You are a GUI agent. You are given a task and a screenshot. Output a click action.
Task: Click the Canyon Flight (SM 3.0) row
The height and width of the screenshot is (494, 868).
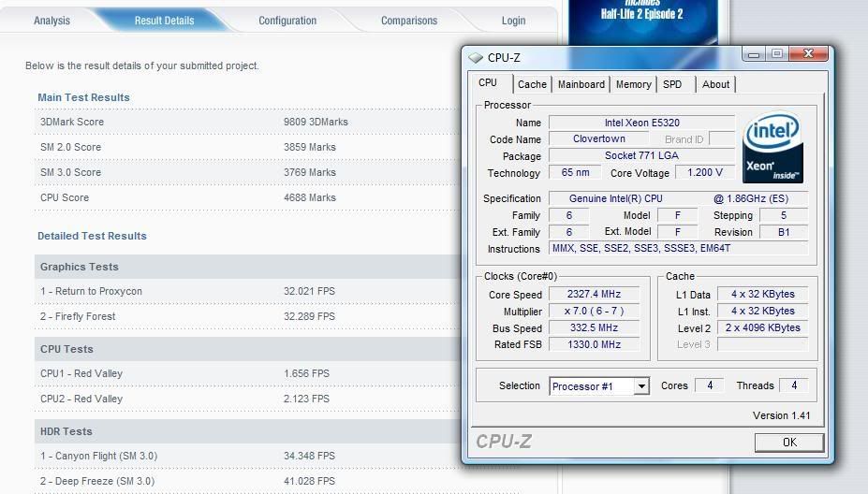coord(247,456)
